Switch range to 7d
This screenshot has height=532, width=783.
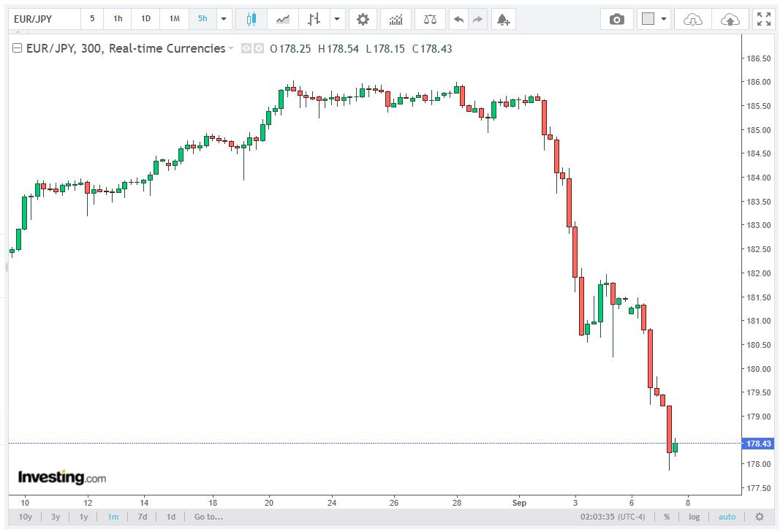(x=143, y=517)
